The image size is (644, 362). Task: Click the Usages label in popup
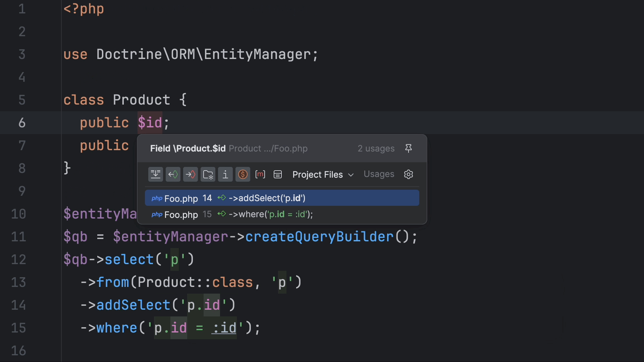click(x=379, y=174)
